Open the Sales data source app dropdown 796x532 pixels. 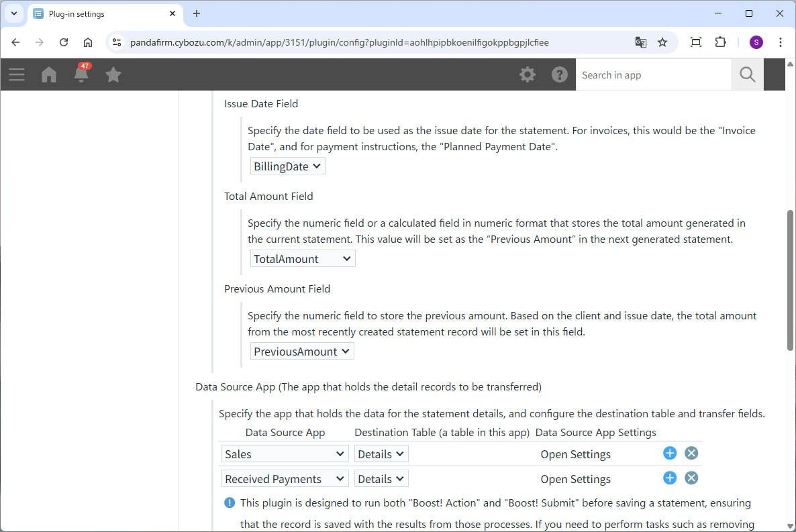click(x=285, y=454)
